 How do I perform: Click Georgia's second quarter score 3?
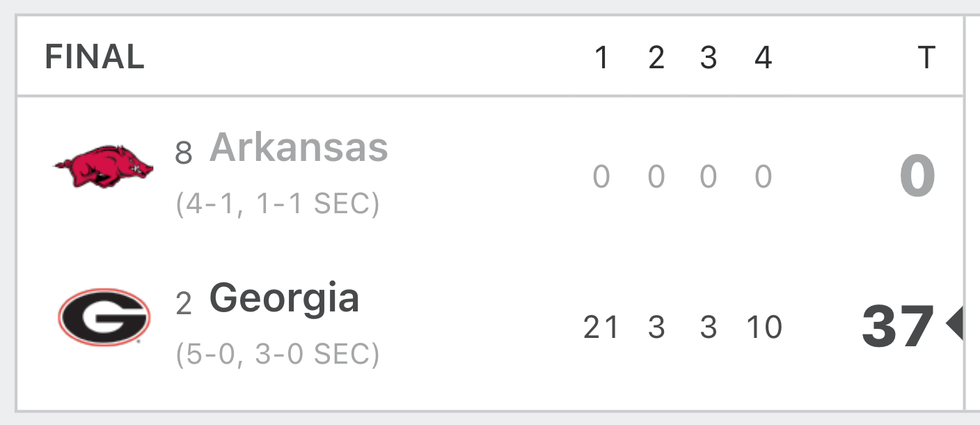pyautogui.click(x=656, y=327)
